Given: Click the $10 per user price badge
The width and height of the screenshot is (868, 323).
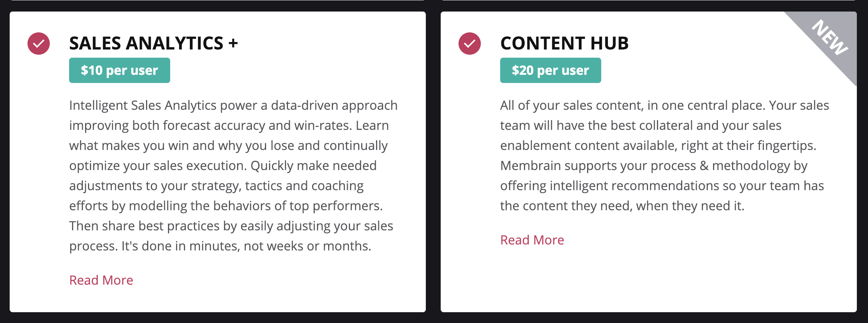Looking at the screenshot, I should (x=120, y=70).
